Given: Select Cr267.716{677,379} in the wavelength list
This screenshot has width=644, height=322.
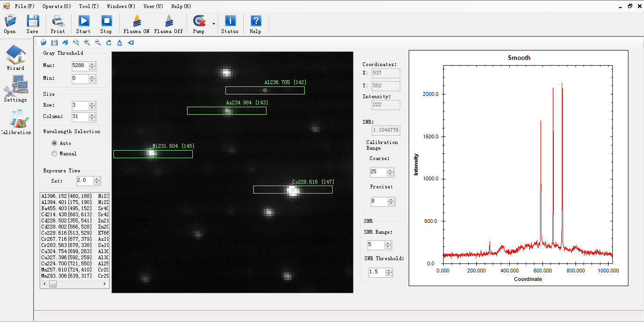Looking at the screenshot, I should click(x=67, y=239).
